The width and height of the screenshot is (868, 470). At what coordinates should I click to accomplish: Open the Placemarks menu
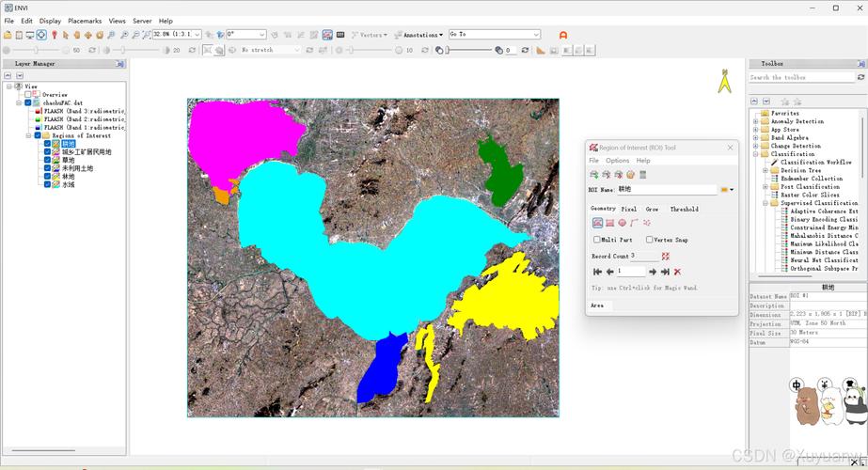pyautogui.click(x=85, y=21)
